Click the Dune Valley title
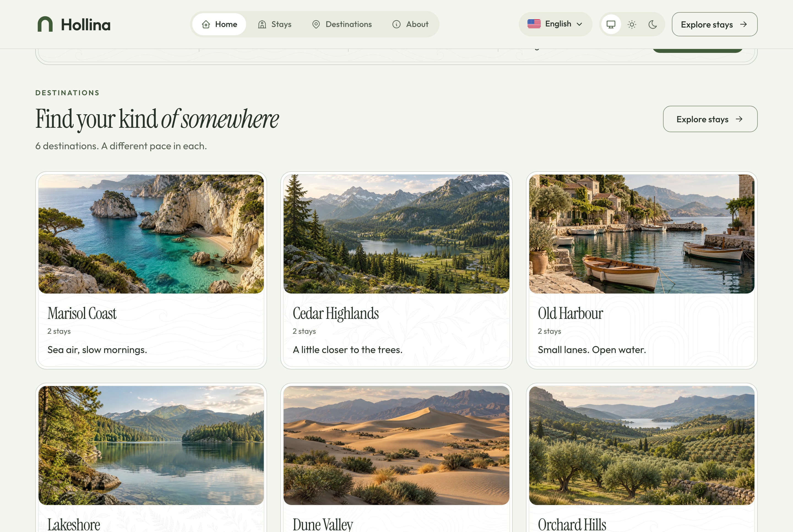Image resolution: width=793 pixels, height=532 pixels. (322, 524)
